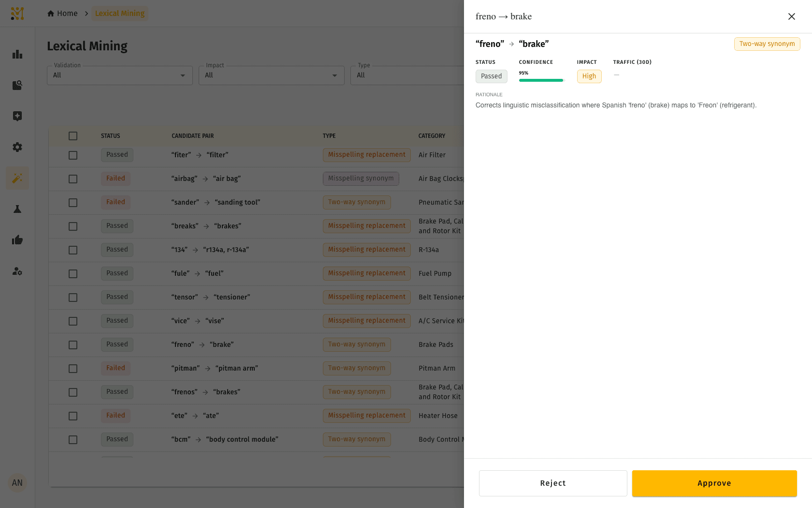Expand the Impact filter dropdown
This screenshot has width=812, height=508.
(x=272, y=75)
